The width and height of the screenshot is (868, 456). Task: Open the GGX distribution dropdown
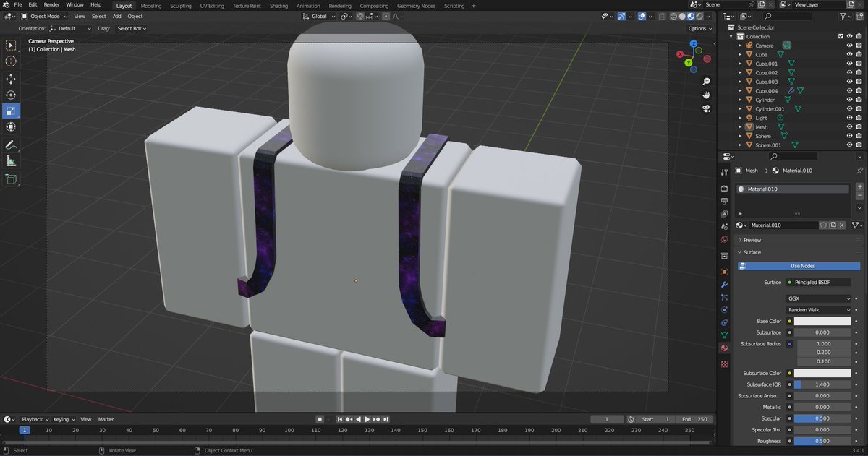[819, 298]
